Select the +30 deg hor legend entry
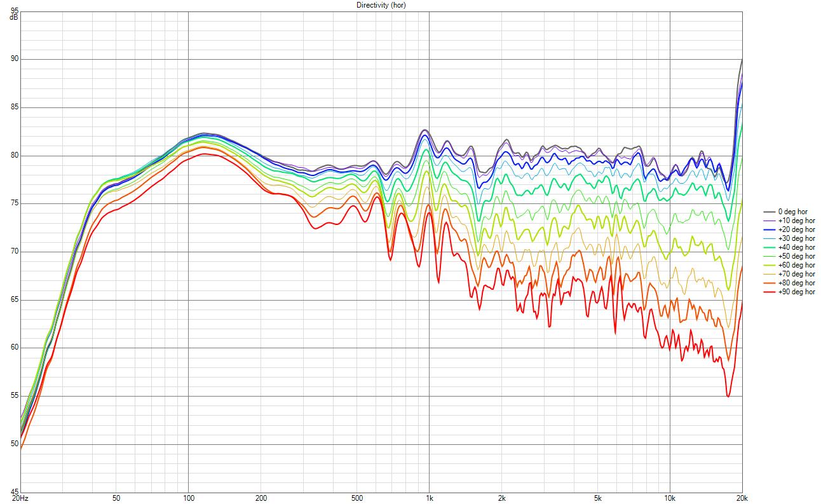 coord(789,238)
